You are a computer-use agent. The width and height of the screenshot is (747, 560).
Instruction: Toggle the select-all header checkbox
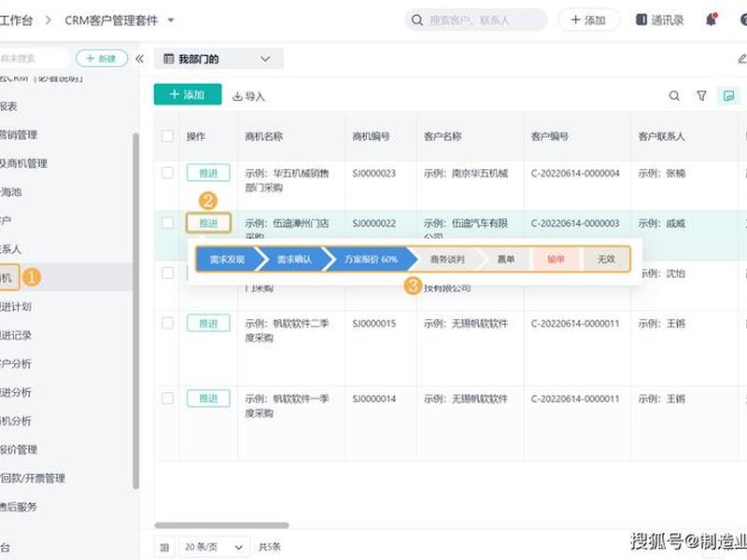[x=168, y=136]
